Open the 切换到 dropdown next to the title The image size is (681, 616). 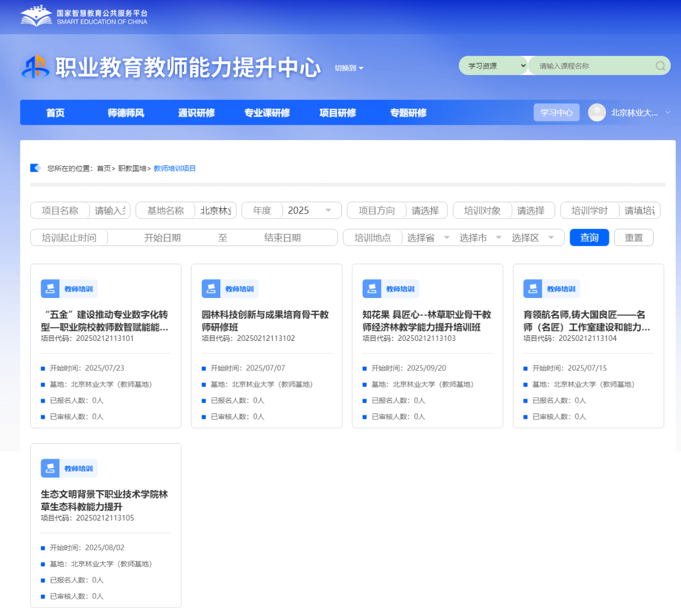[349, 67]
